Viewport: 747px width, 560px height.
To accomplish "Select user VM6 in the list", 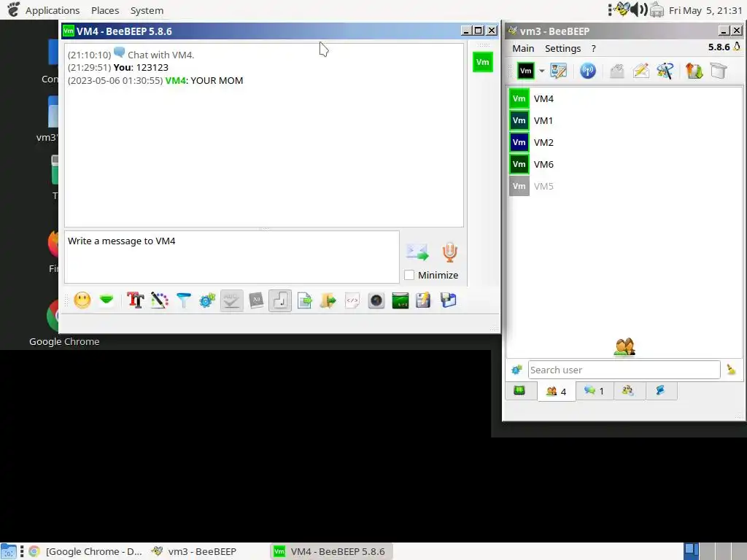I will pos(625,164).
